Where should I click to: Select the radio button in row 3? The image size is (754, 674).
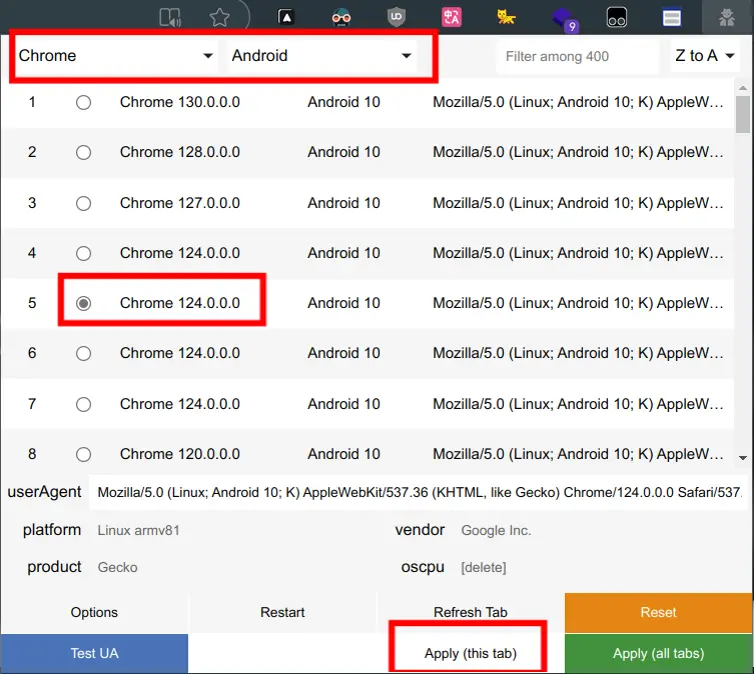(x=83, y=203)
